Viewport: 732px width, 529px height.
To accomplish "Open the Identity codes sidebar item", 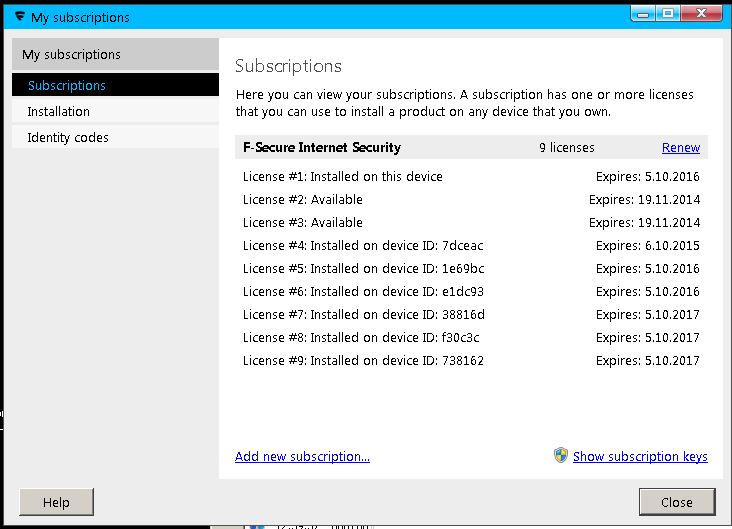I will 115,137.
